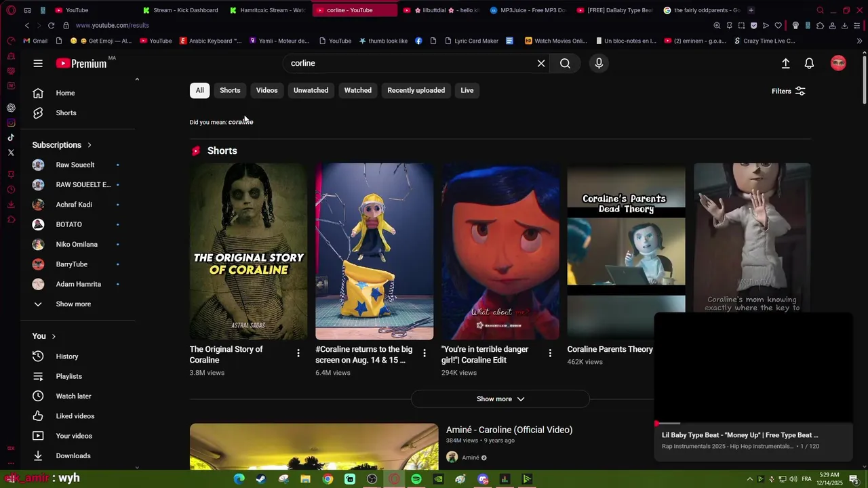Switch to the fairly oddparents browser tab
The height and width of the screenshot is (488, 868).
point(701,10)
